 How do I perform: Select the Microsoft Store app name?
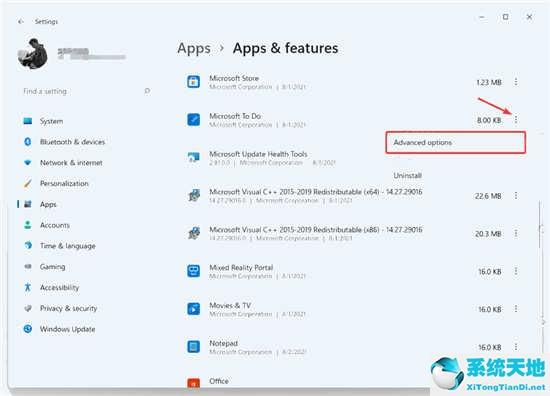point(234,78)
